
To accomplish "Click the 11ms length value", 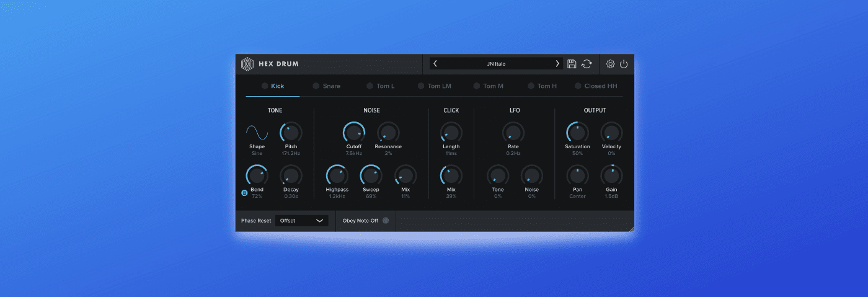I will click(x=451, y=153).
